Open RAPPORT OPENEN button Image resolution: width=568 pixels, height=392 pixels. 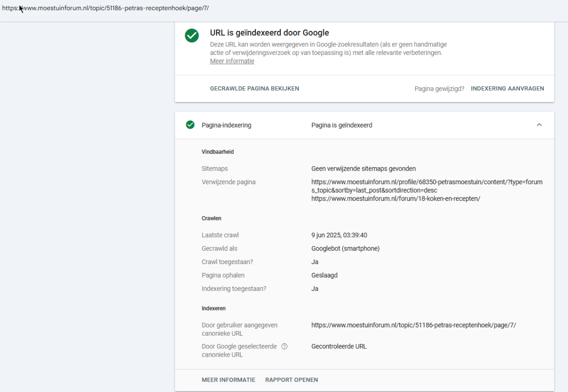pos(291,380)
